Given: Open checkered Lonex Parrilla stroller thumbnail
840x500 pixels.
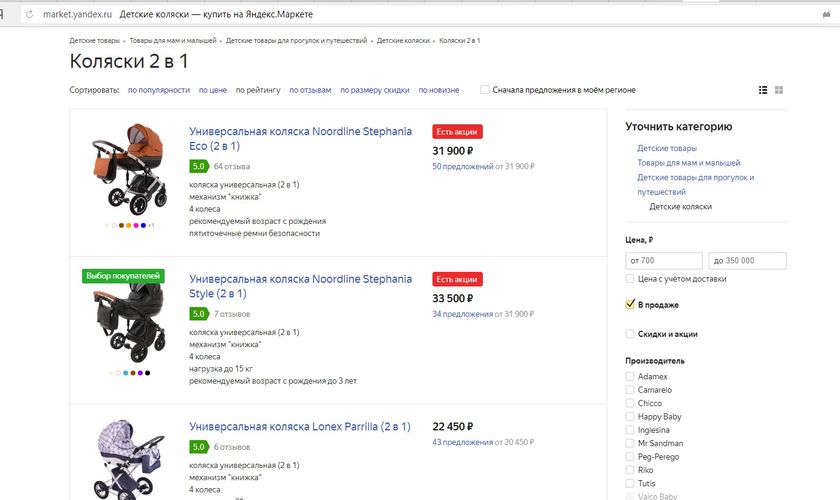Looking at the screenshot, I should pyautogui.click(x=130, y=459).
